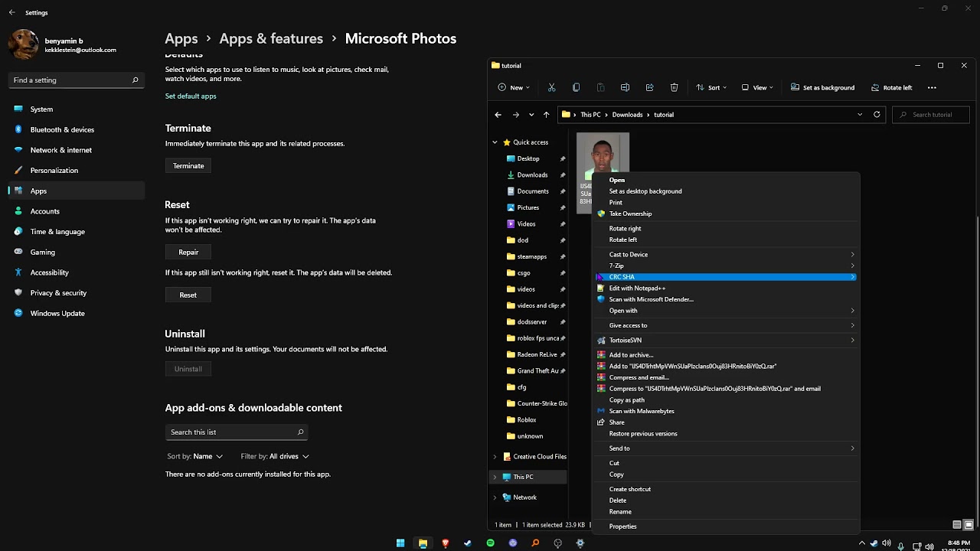Go up one folder level in Explorer

pyautogui.click(x=546, y=115)
